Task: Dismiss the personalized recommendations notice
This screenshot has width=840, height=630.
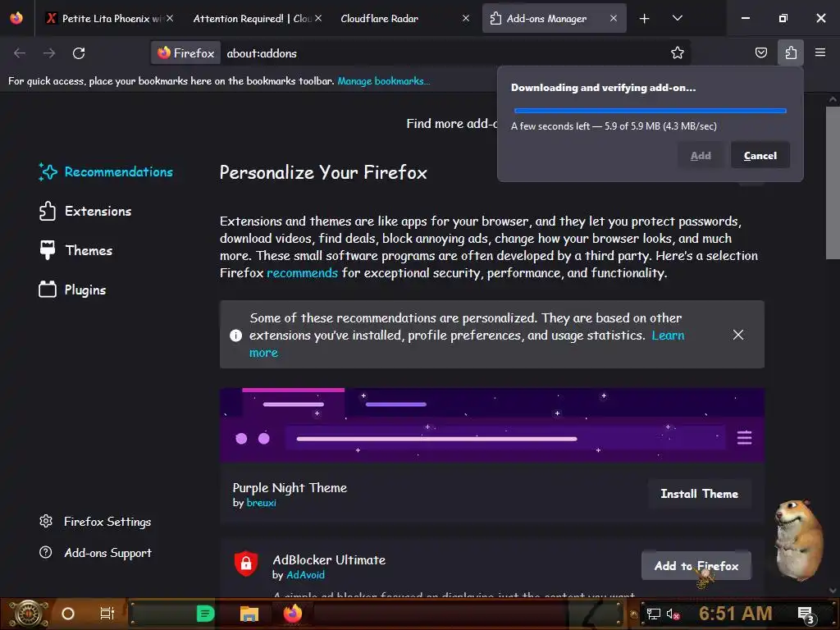Action: click(x=737, y=335)
